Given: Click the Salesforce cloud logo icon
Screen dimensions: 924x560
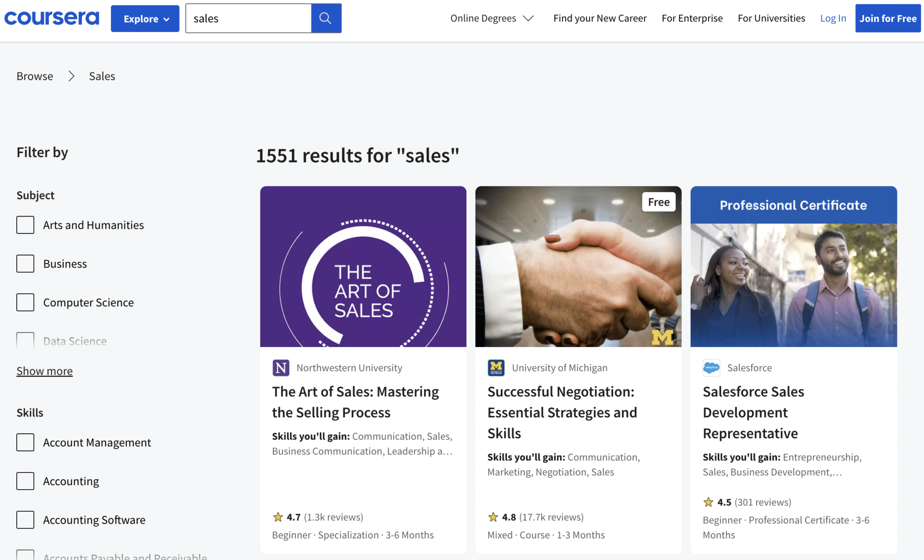Looking at the screenshot, I should [711, 368].
